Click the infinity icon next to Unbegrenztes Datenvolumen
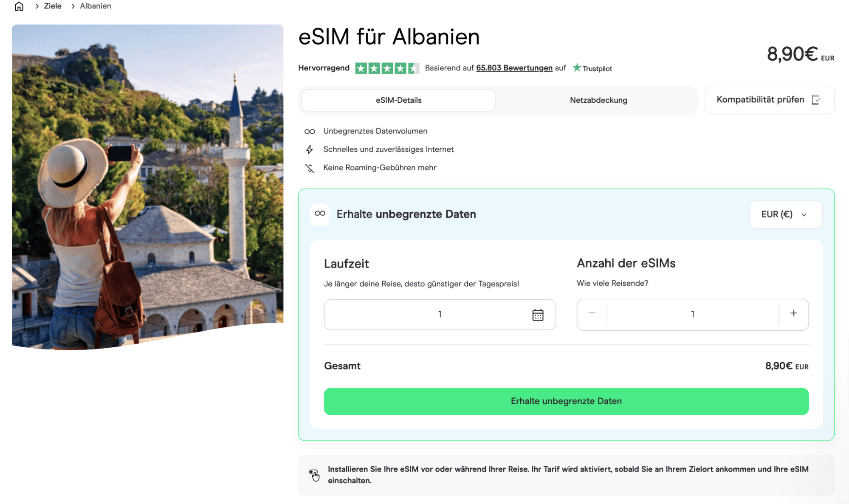Screen dimensions: 849x504 coord(310,131)
